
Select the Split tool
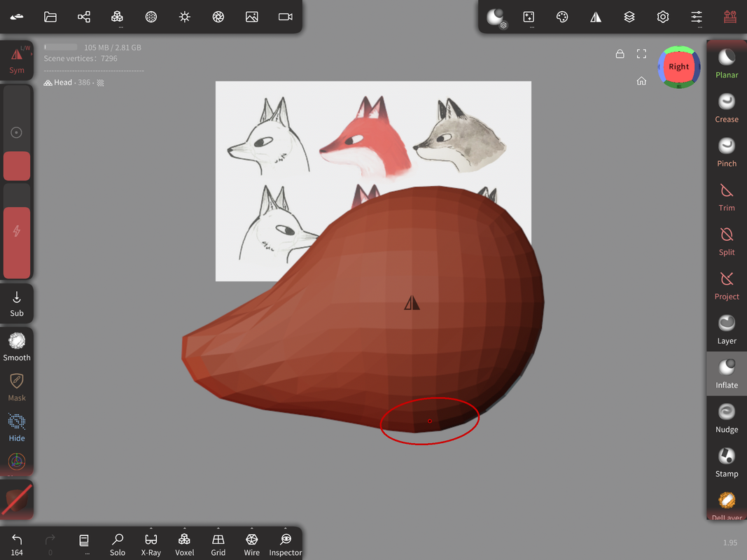(x=727, y=240)
